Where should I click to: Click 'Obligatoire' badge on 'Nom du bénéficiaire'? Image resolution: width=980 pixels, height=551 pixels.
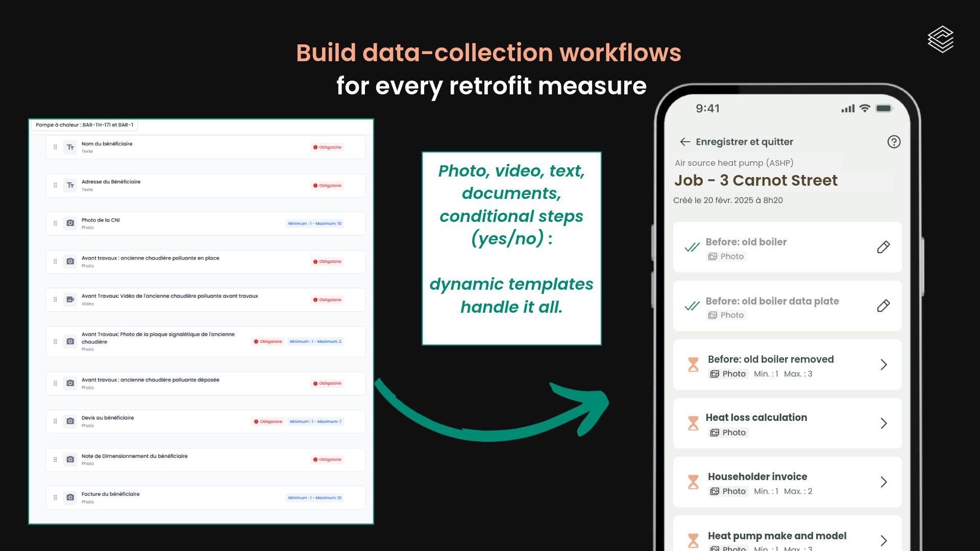(327, 147)
